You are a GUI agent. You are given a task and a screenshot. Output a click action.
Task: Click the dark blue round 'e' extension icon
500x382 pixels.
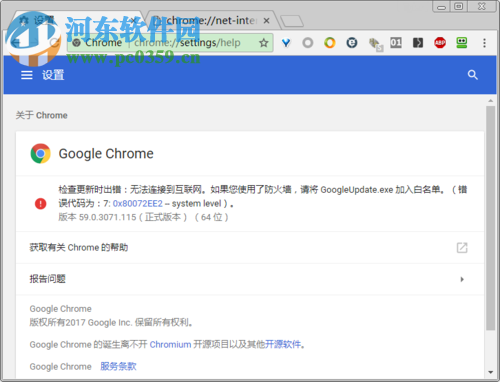click(x=352, y=43)
